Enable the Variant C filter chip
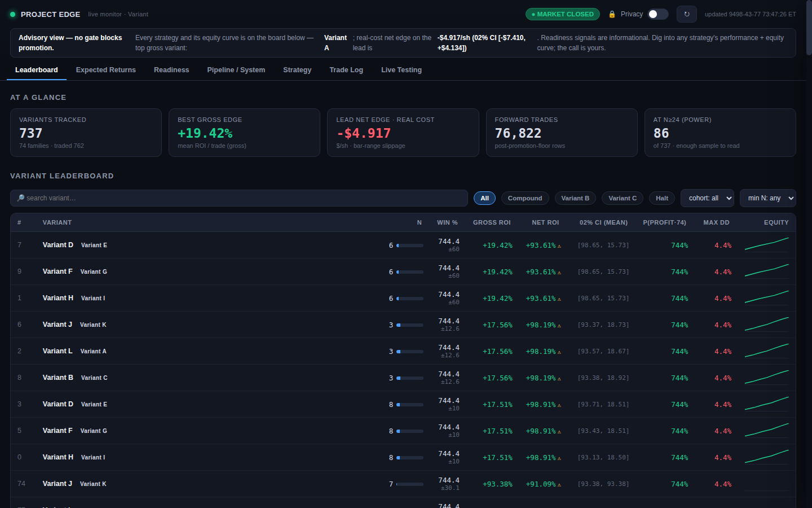Screen dimensions: 812x508 [623, 198]
